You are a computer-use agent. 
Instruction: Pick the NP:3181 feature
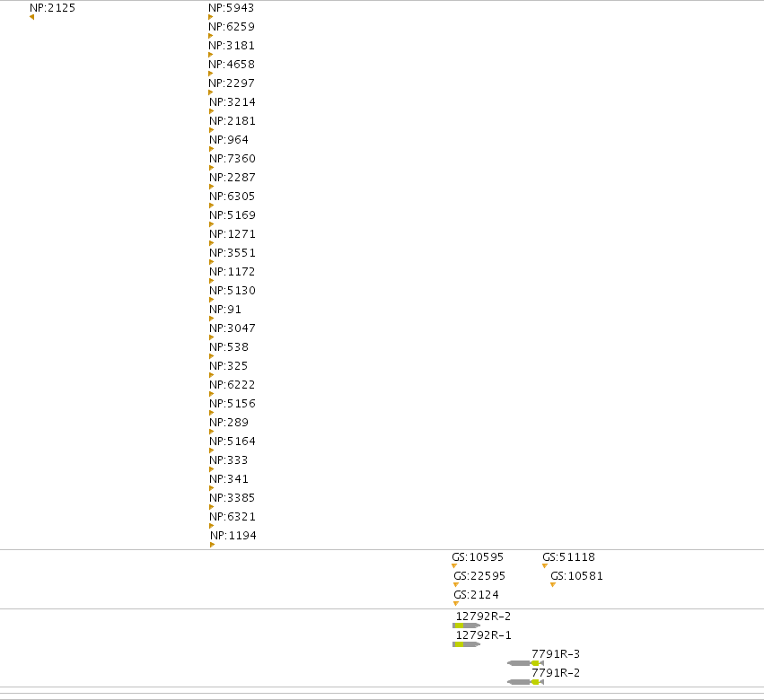(232, 46)
